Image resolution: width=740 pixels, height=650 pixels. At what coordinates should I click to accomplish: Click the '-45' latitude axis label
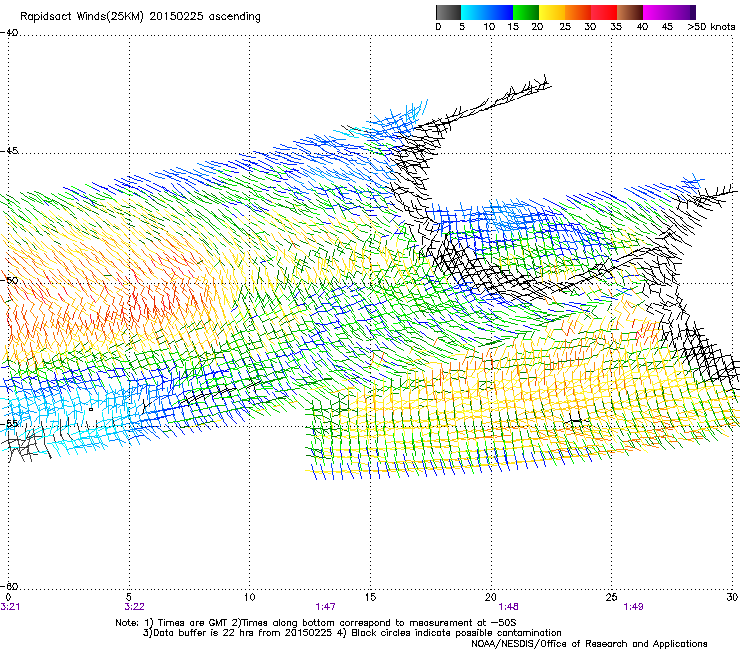9,151
